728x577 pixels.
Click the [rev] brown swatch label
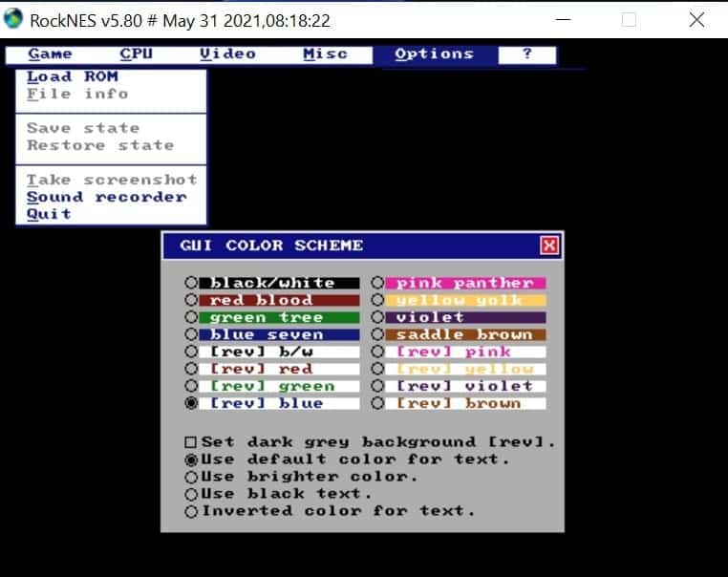465,403
